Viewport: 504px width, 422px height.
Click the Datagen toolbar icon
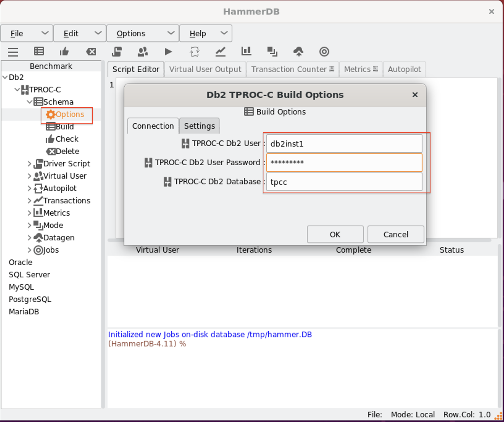coord(298,52)
